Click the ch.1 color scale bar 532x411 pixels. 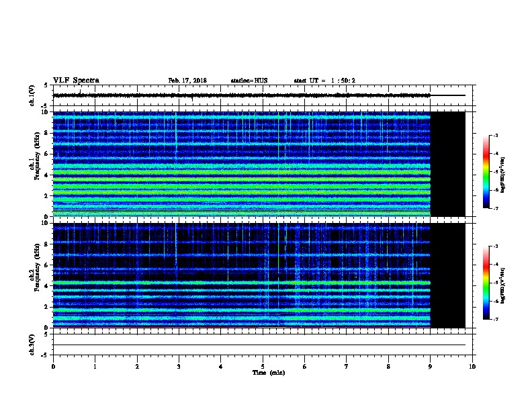pyautogui.click(x=486, y=172)
